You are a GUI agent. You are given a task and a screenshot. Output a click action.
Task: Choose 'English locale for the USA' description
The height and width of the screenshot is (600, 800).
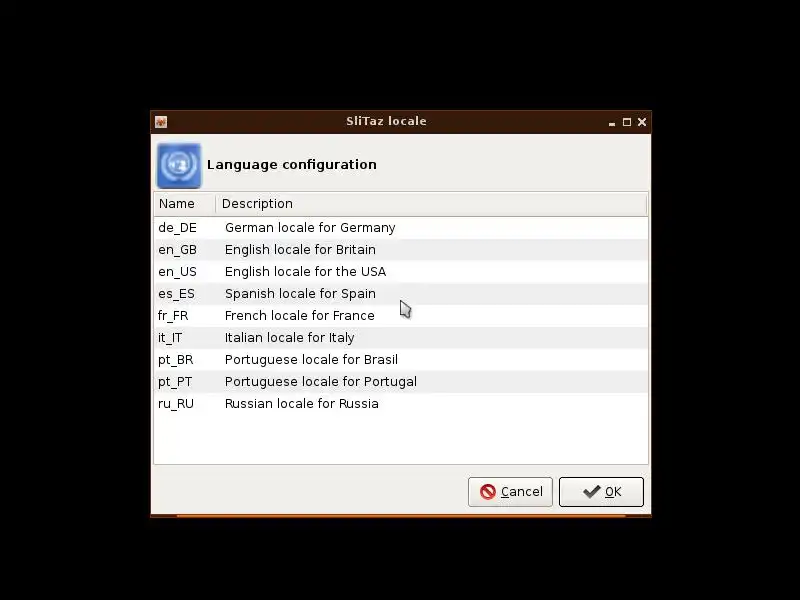pos(305,271)
